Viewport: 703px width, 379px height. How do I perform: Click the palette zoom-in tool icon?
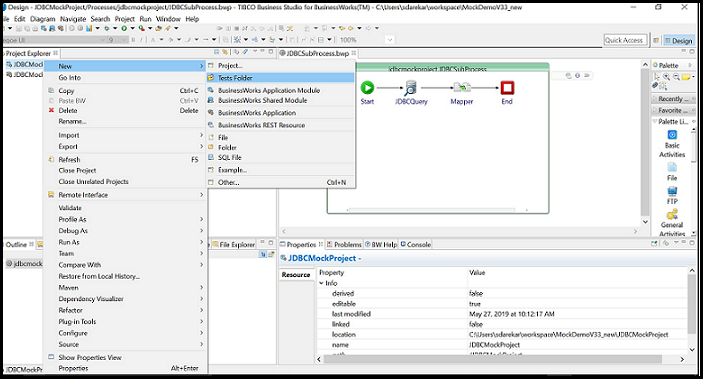[x=666, y=77]
